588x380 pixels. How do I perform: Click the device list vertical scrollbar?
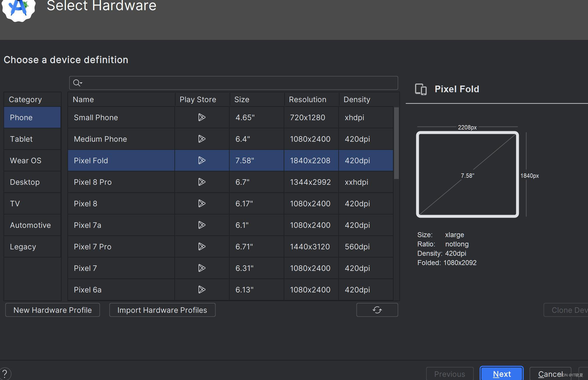396,143
